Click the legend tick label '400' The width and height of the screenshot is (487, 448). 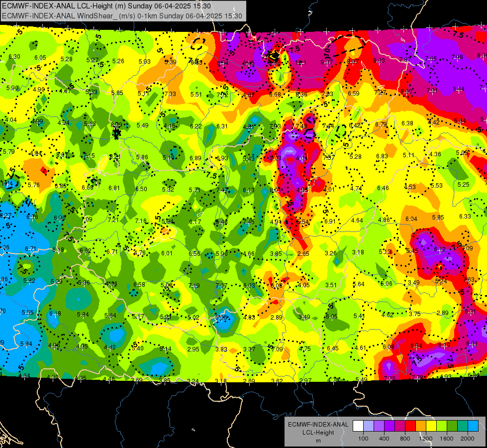384,439
